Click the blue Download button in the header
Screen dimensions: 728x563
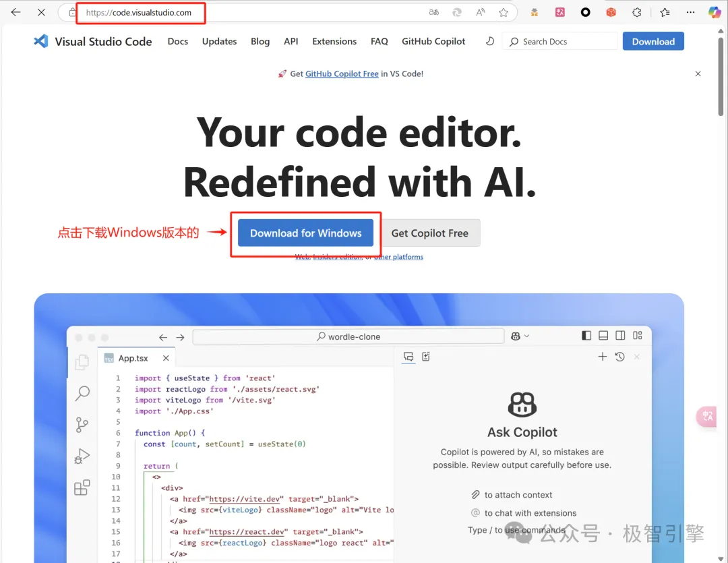(x=653, y=41)
